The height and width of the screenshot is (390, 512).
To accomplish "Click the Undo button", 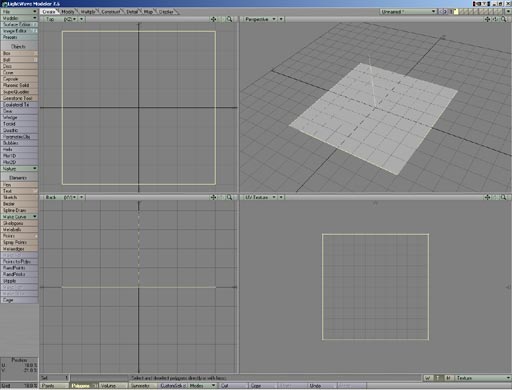I will [x=322, y=386].
